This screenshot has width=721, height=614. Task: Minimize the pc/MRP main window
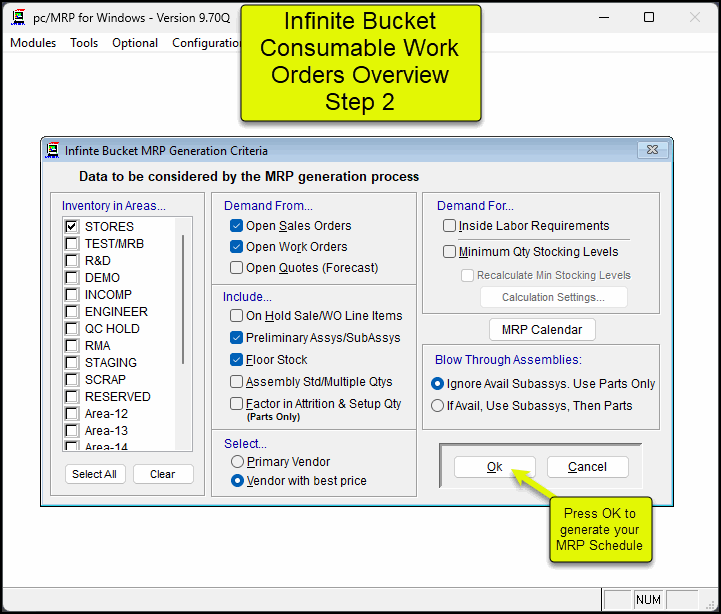[x=604, y=17]
